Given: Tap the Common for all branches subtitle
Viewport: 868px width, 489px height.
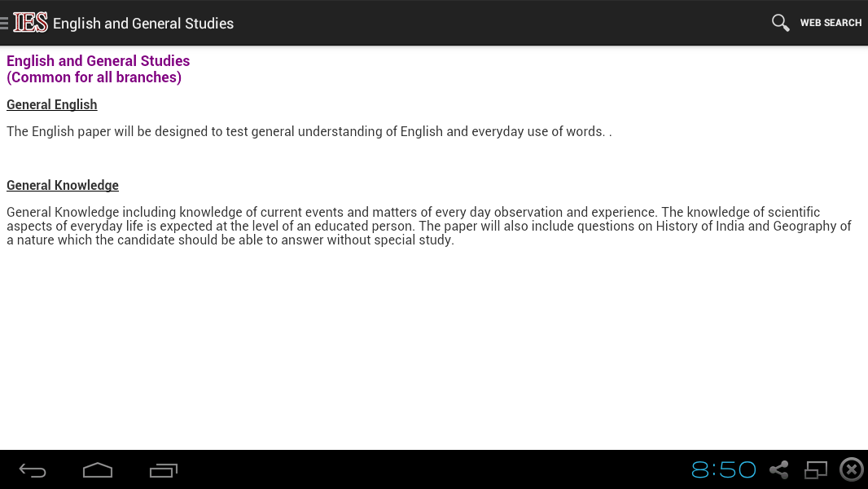Looking at the screenshot, I should pos(94,77).
